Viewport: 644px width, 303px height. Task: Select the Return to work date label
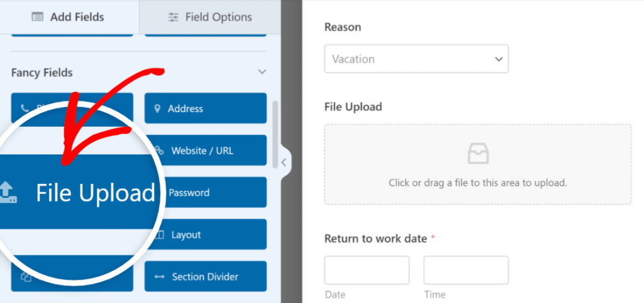(x=375, y=239)
